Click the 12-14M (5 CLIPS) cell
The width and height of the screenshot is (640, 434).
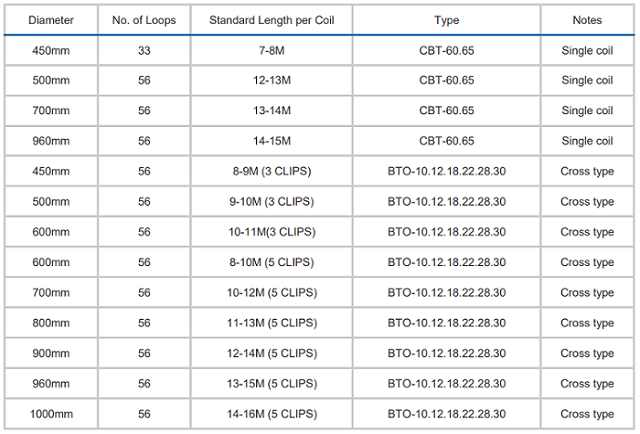(x=271, y=353)
